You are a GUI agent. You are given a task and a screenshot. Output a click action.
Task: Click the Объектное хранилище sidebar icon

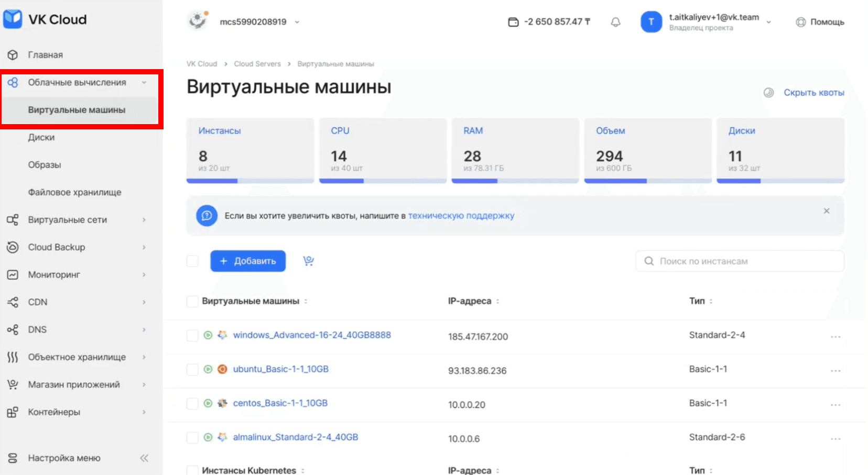point(13,357)
